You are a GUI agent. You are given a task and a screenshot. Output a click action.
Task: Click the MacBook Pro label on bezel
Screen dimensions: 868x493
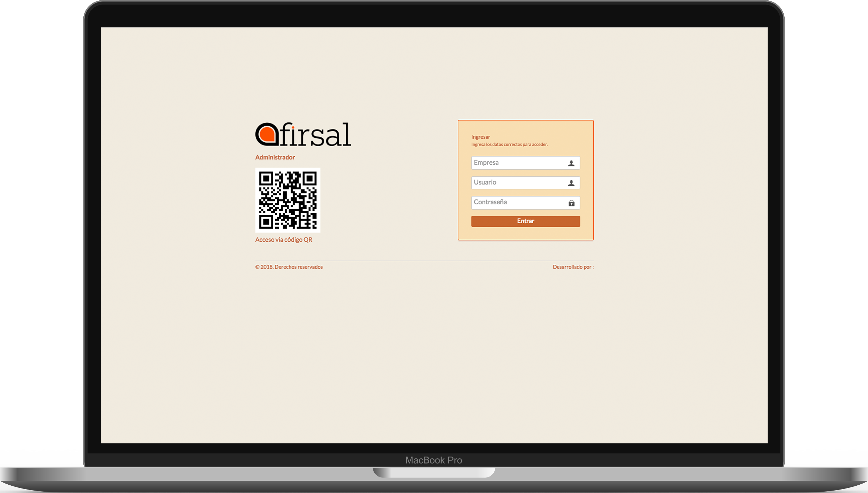pos(433,460)
